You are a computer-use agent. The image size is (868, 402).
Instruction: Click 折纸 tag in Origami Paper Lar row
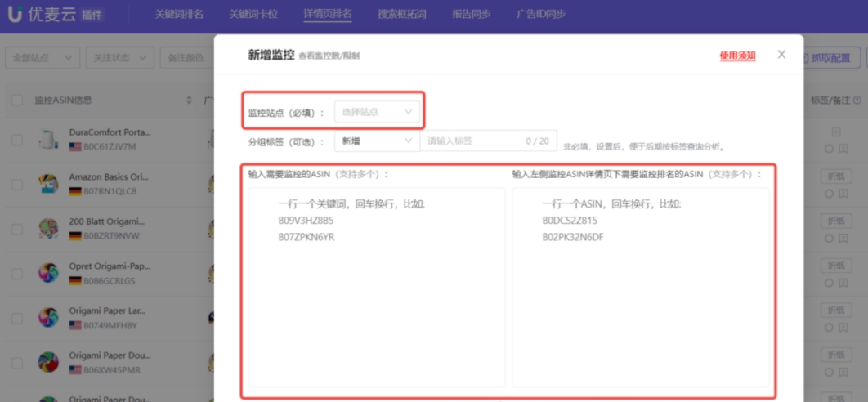click(x=836, y=310)
